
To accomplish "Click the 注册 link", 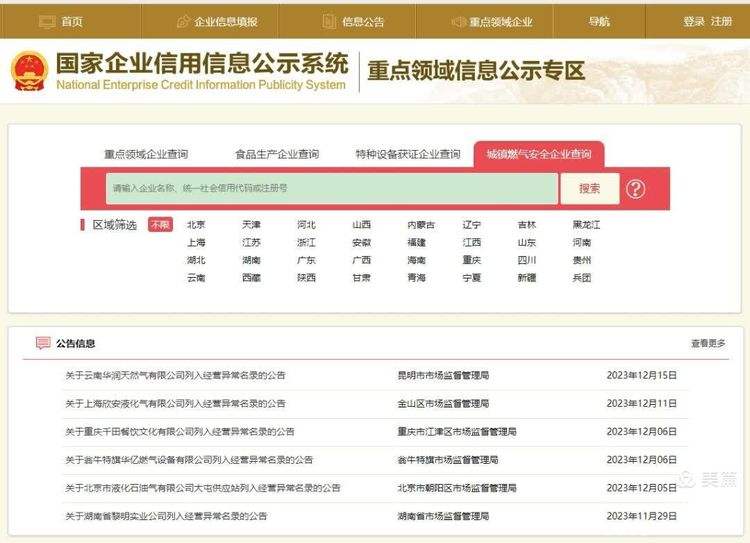I will tap(721, 22).
